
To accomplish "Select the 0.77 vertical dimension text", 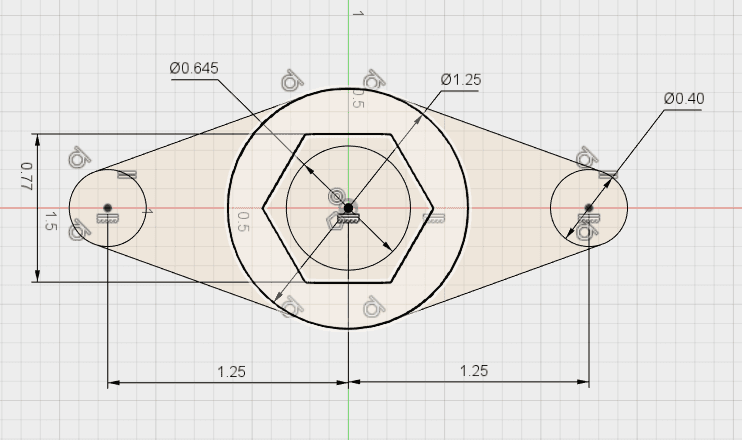I will 26,177.
